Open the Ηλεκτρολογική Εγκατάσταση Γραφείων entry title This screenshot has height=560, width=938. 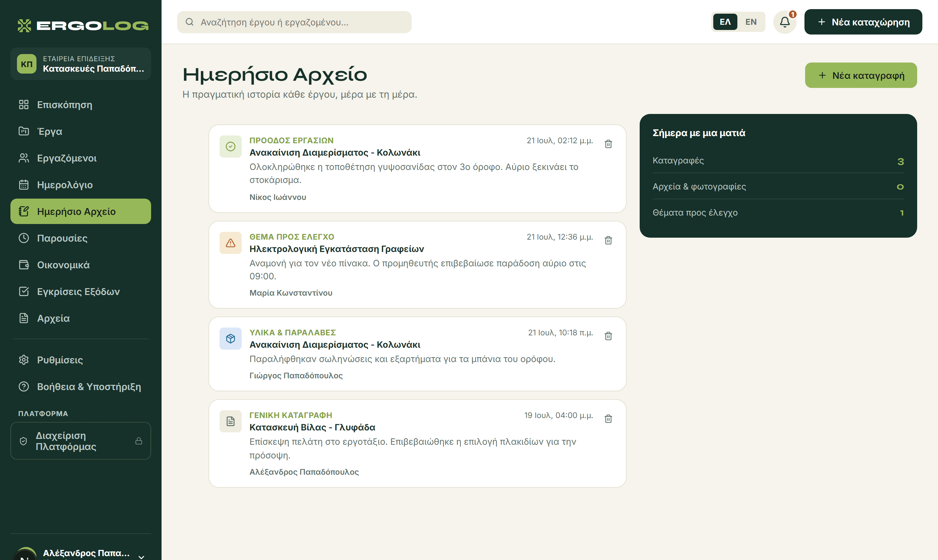pos(336,249)
